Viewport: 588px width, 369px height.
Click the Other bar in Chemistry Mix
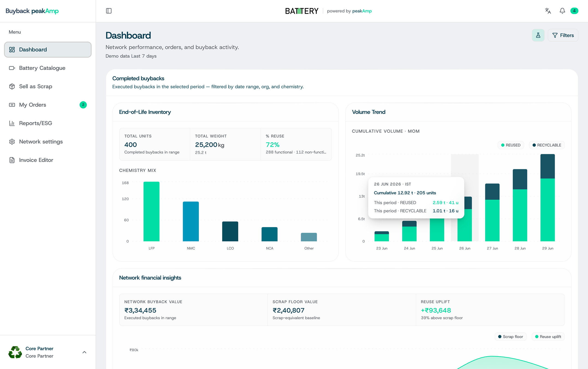pyautogui.click(x=309, y=237)
